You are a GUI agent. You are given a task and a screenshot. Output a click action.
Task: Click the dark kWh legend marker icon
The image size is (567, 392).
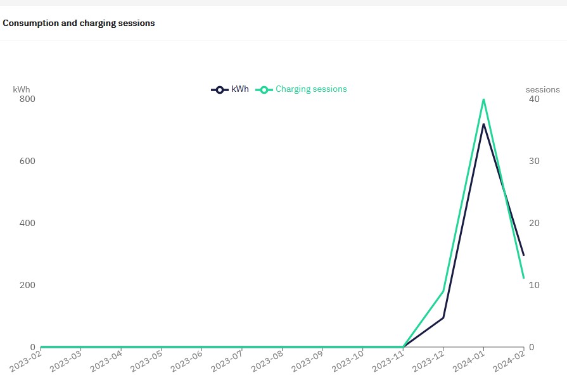[219, 90]
